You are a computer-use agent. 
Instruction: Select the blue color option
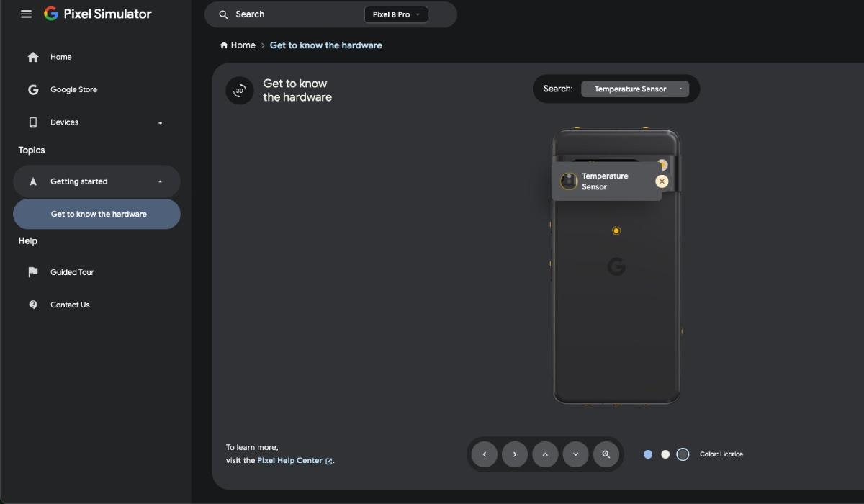tap(648, 454)
